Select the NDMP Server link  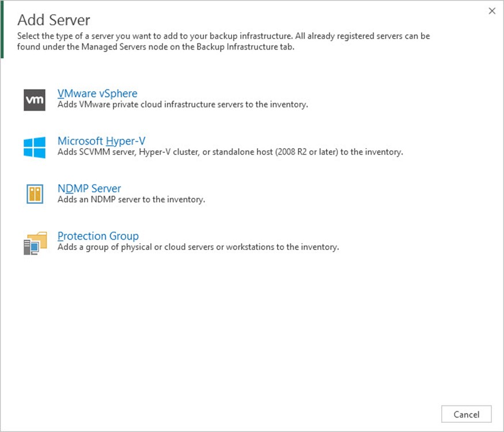pos(89,188)
